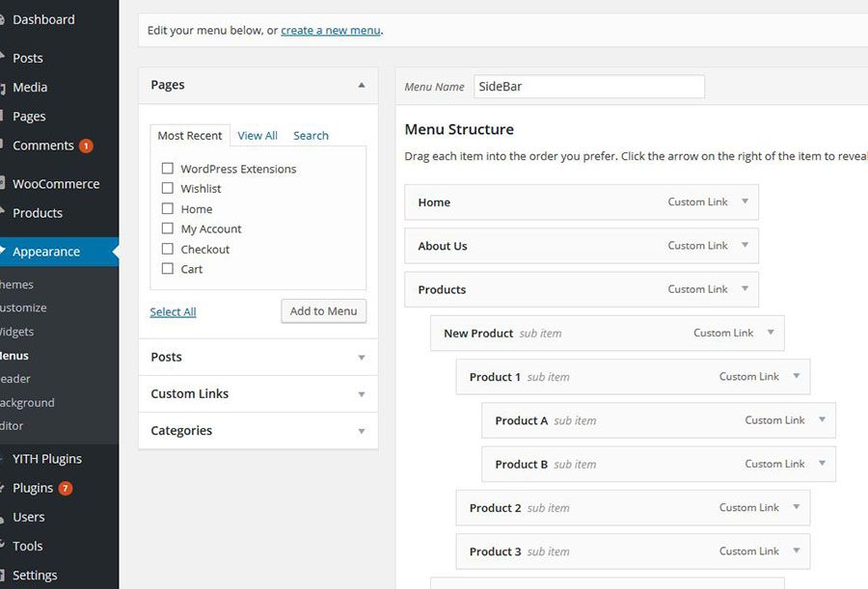Viewport: 868px width, 589px height.
Task: Check the WordPress Extensions page checkbox
Action: coord(168,169)
